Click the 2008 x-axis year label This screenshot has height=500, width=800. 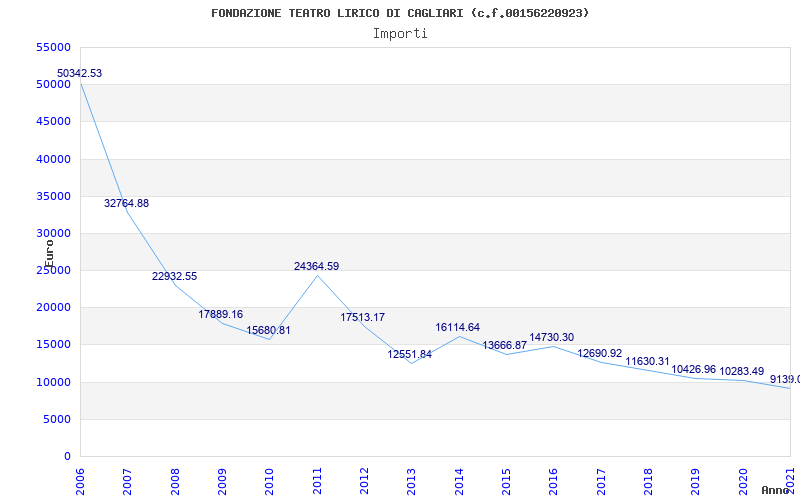[175, 482]
